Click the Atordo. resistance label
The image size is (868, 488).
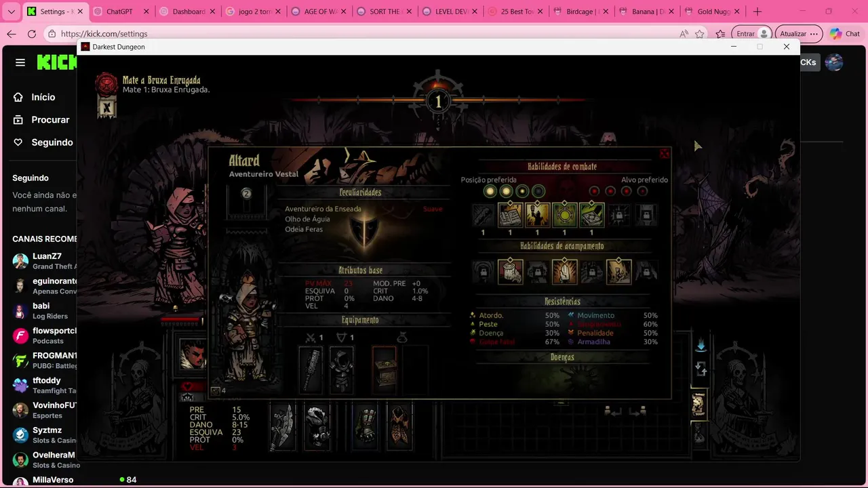pyautogui.click(x=491, y=315)
